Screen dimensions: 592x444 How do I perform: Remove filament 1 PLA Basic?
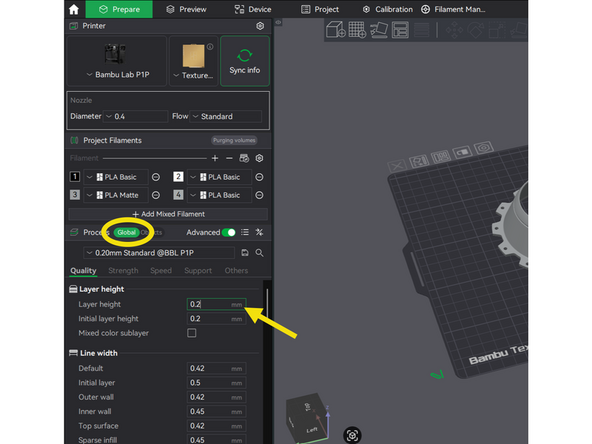pos(156,177)
